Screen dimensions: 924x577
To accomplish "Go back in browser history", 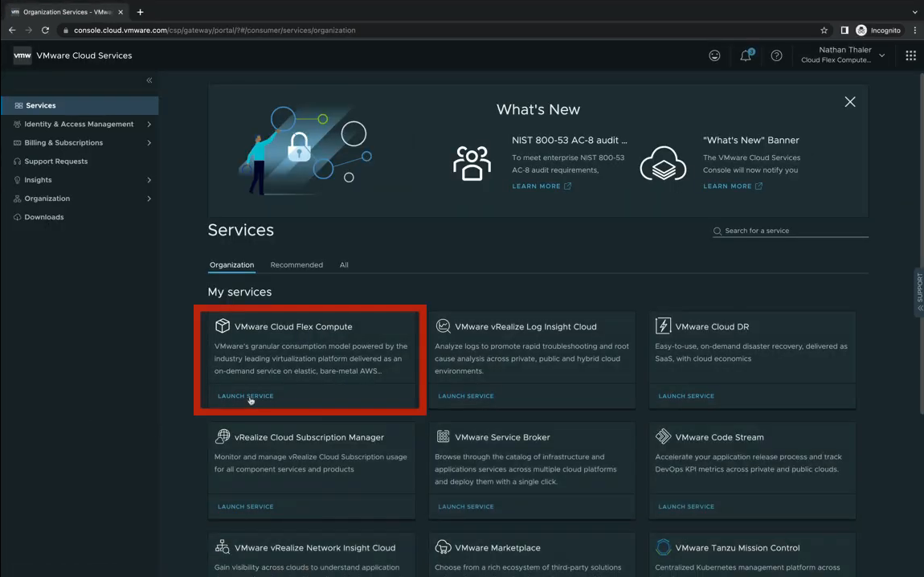I will pyautogui.click(x=12, y=30).
